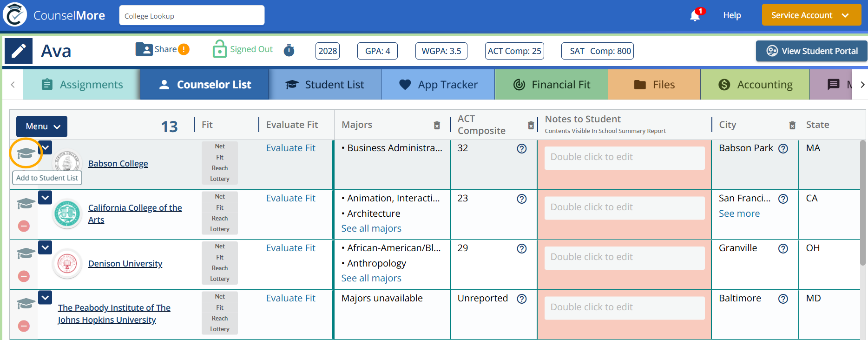Viewport: 868px width, 340px height.
Task: Delete the City column trash icon
Action: point(792,125)
